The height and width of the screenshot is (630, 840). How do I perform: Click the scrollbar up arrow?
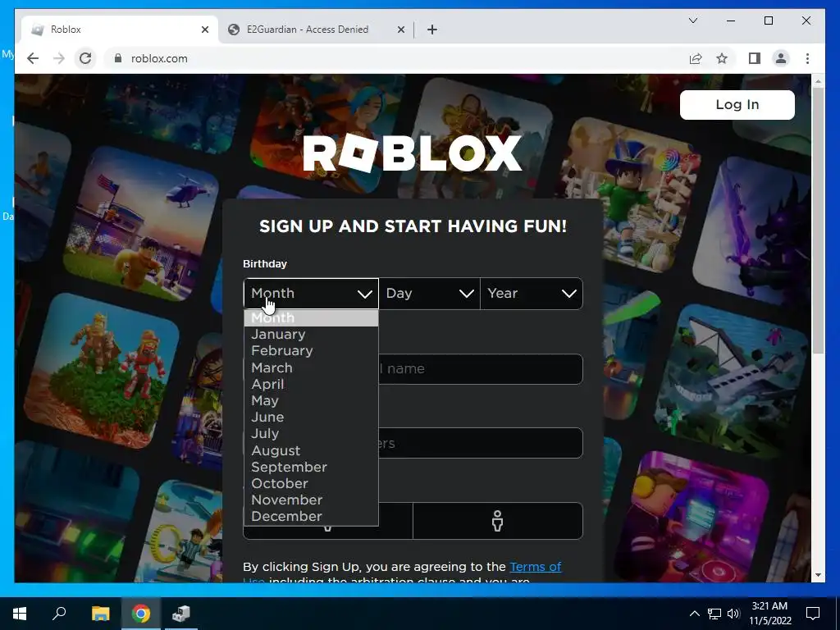[x=818, y=81]
